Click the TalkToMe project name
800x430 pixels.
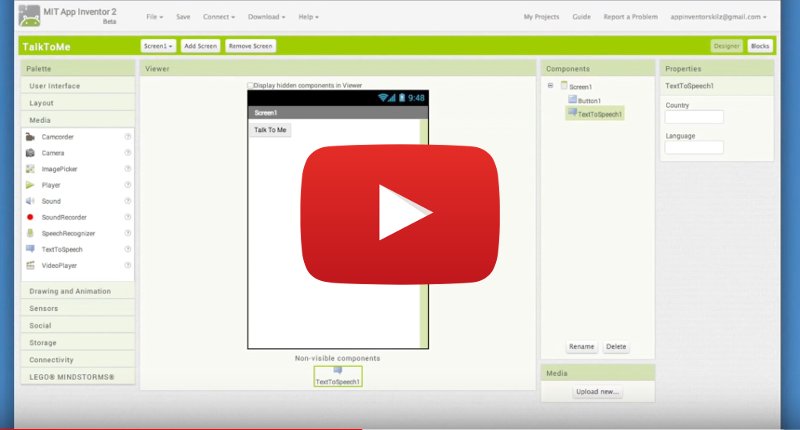click(x=46, y=46)
